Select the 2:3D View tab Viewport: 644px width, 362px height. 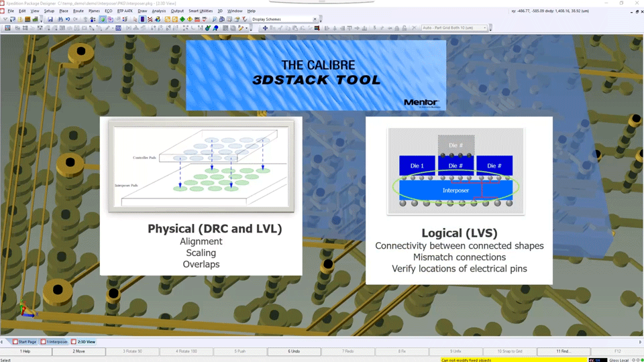pyautogui.click(x=83, y=341)
